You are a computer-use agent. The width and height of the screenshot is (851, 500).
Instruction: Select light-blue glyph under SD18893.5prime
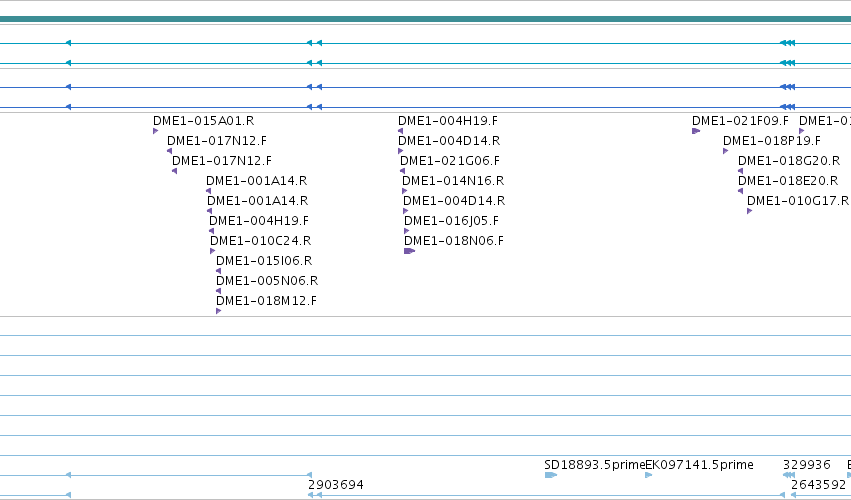(x=551, y=475)
